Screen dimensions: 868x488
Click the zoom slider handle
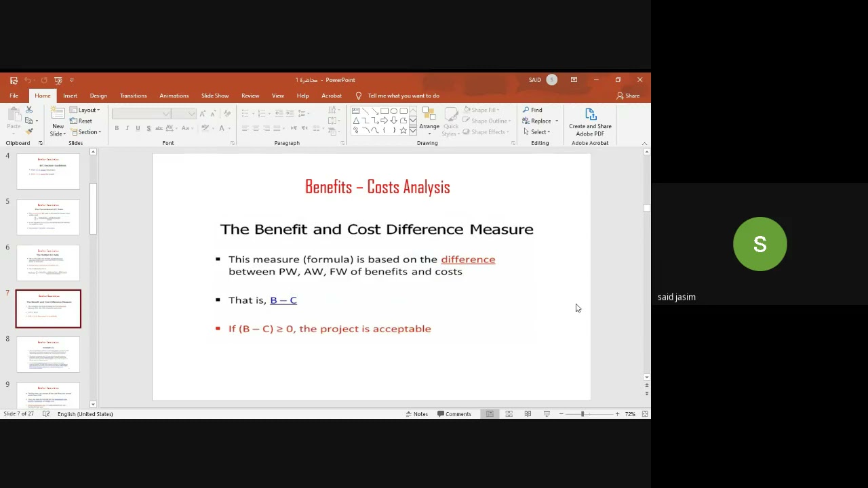[x=582, y=414]
